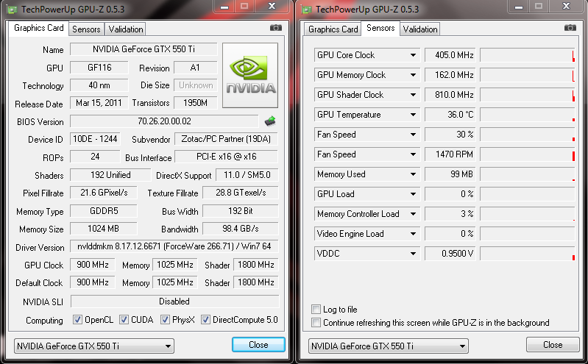Click the Close button in Sensors window
The image size is (588, 364).
click(x=553, y=344)
